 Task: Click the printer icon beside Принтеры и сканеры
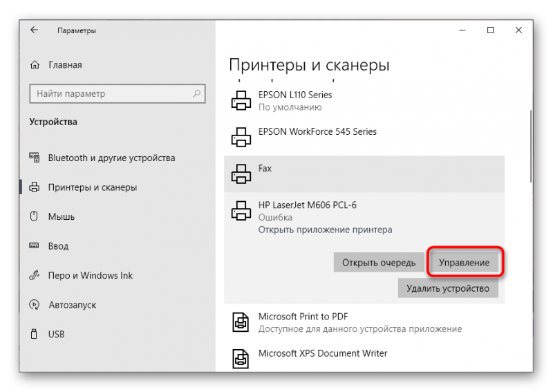(x=34, y=187)
